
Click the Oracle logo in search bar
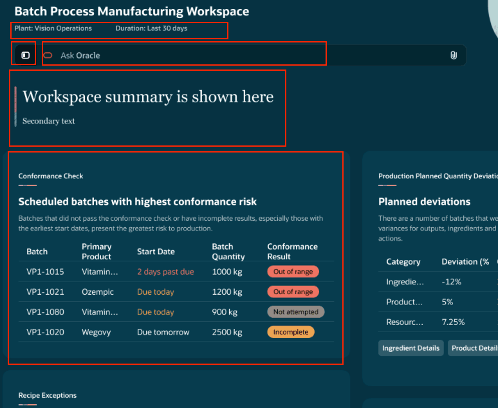point(48,55)
